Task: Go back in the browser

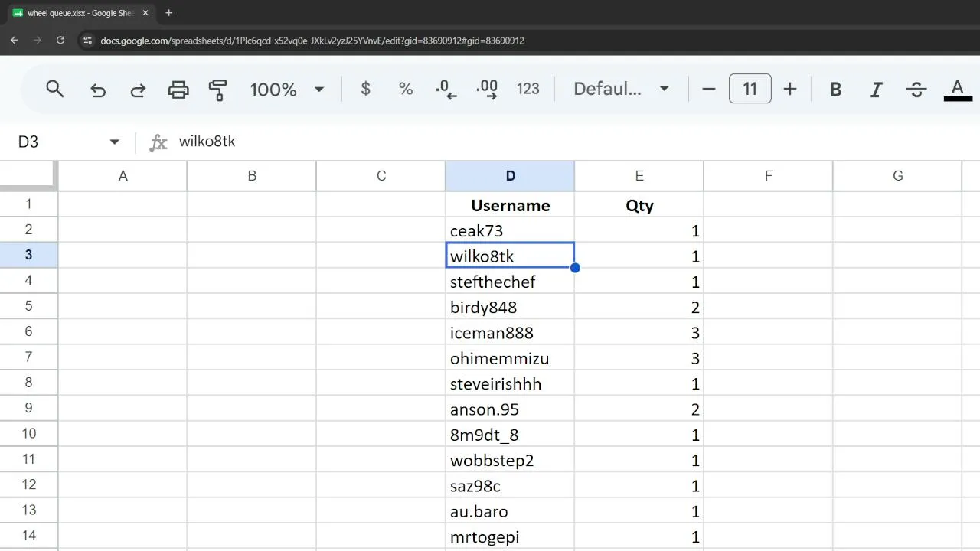Action: 15,41
